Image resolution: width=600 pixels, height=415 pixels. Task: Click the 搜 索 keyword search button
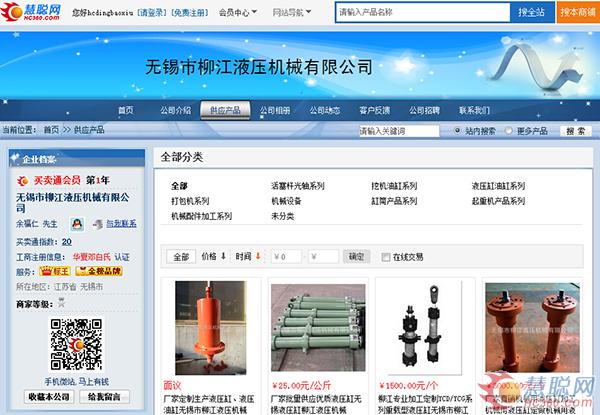(576, 131)
